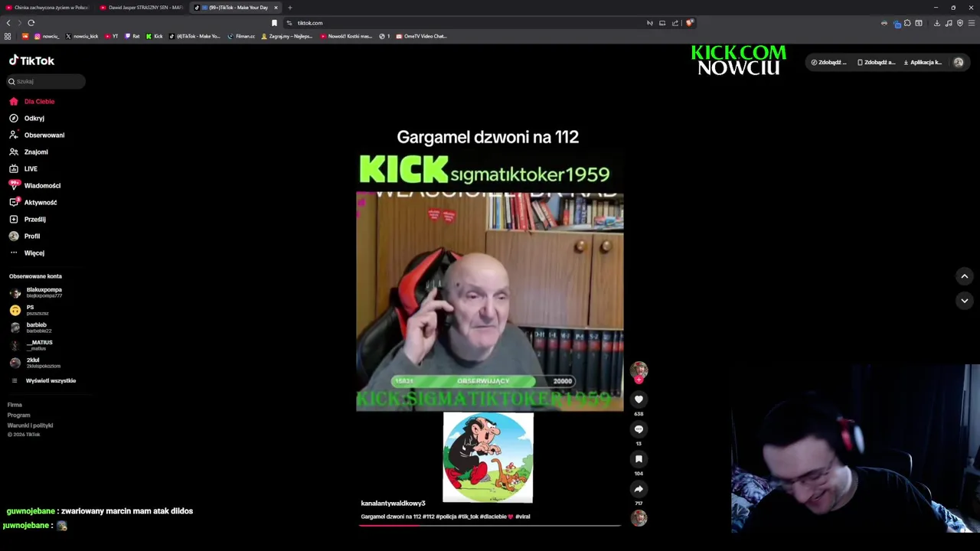Go to previous video with up chevron

coord(965,276)
